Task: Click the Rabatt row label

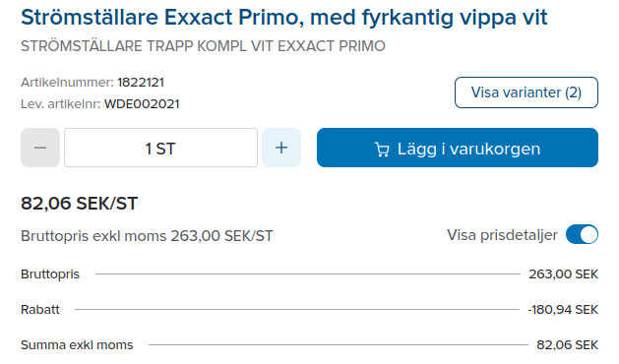Action: tap(40, 310)
